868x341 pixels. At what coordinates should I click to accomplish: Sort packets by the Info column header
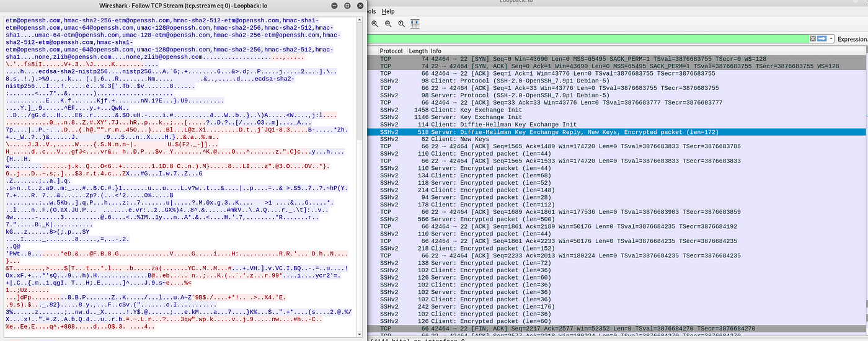coord(649,51)
